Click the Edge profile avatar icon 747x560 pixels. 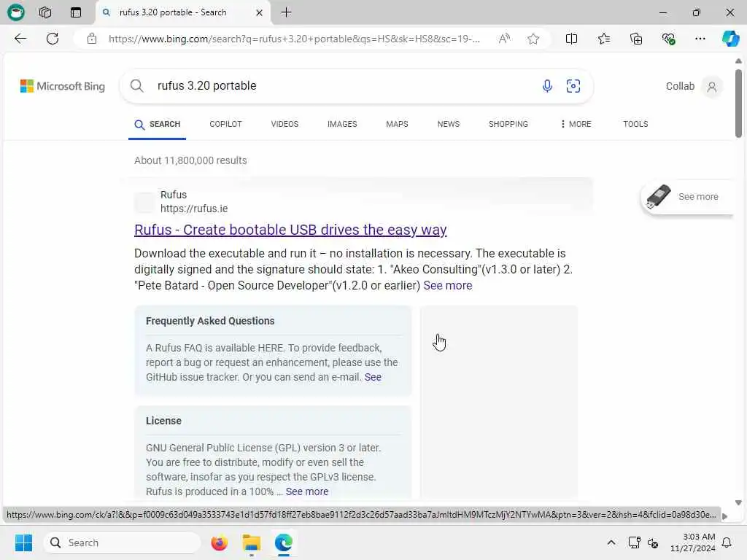tap(16, 12)
